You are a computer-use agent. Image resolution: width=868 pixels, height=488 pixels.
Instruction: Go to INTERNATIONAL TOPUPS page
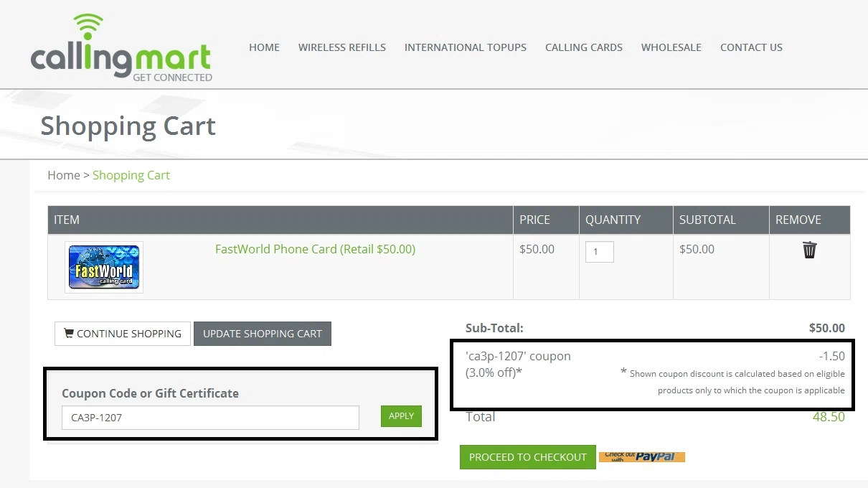466,47
